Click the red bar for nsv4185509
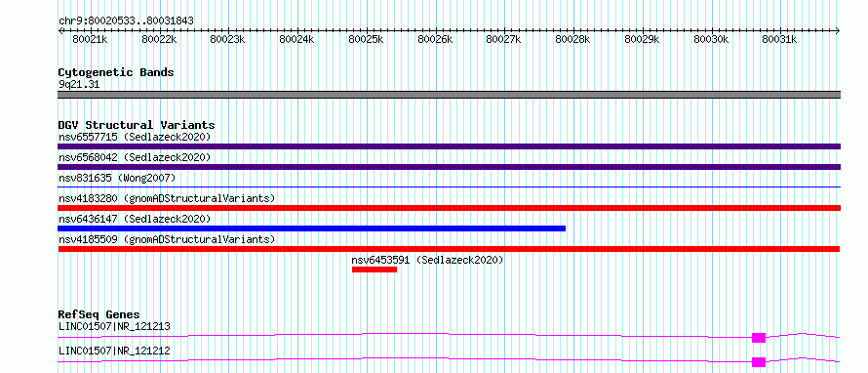 click(x=449, y=249)
